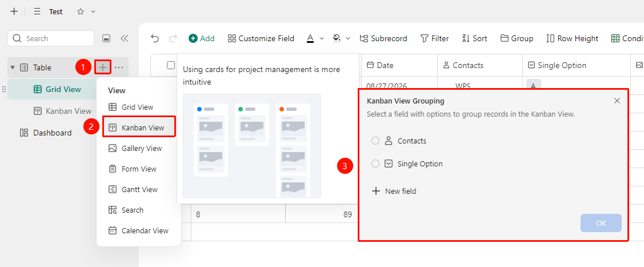Confirm grouping with OK button

point(601,223)
